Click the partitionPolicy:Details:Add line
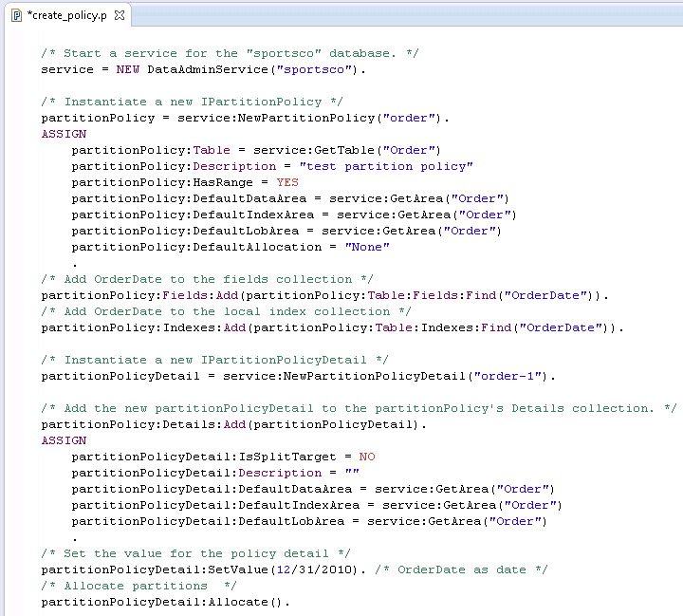The height and width of the screenshot is (616, 683). pyautogui.click(x=234, y=424)
